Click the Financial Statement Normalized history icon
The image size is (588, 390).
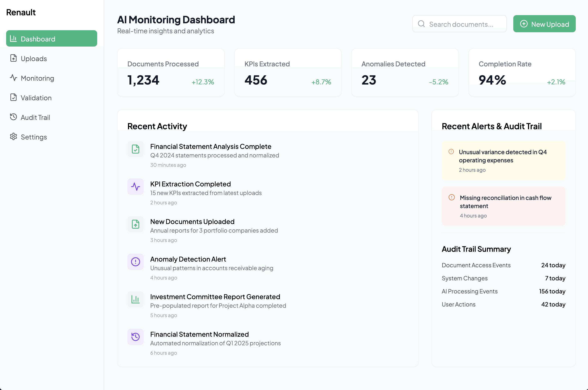pos(136,337)
